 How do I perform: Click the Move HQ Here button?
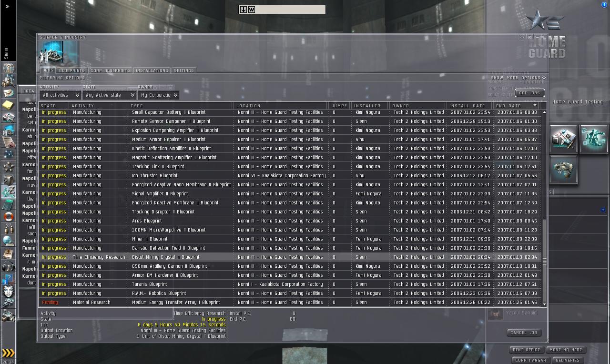(x=566, y=350)
